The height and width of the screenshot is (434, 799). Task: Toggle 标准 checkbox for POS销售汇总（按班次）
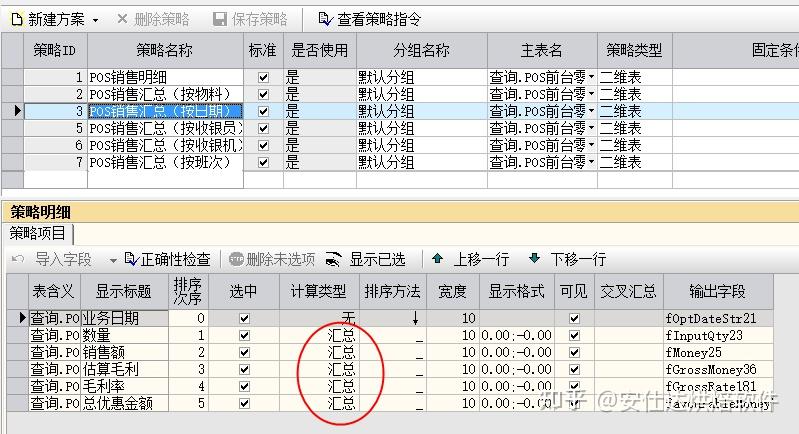pyautogui.click(x=263, y=162)
